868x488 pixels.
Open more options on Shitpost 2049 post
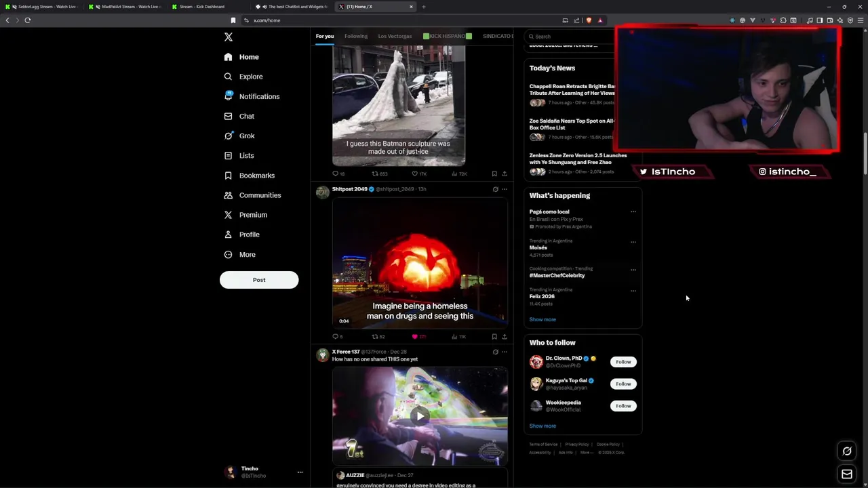[504, 189]
